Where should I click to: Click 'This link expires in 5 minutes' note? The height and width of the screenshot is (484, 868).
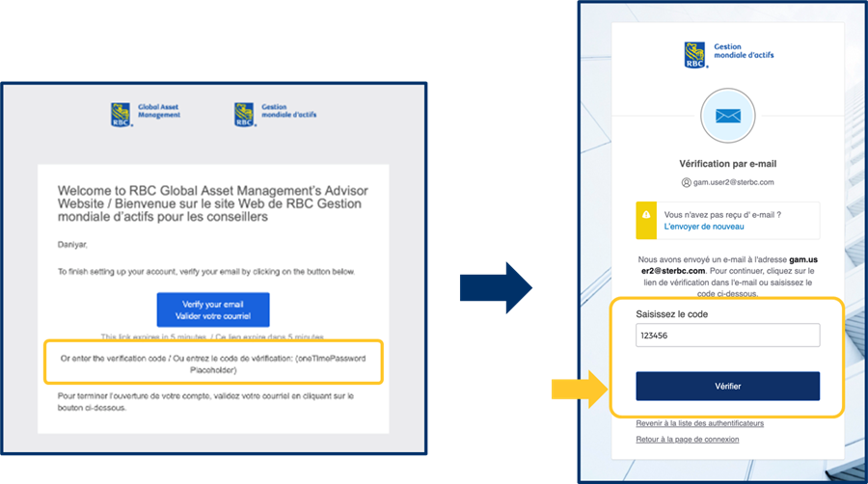[212, 336]
